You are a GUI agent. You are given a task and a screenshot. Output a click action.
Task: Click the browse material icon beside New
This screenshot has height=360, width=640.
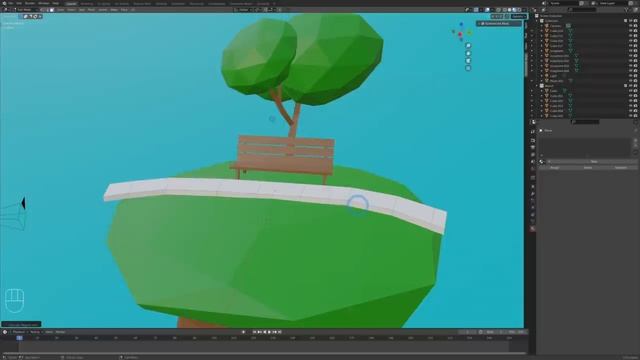tap(542, 162)
